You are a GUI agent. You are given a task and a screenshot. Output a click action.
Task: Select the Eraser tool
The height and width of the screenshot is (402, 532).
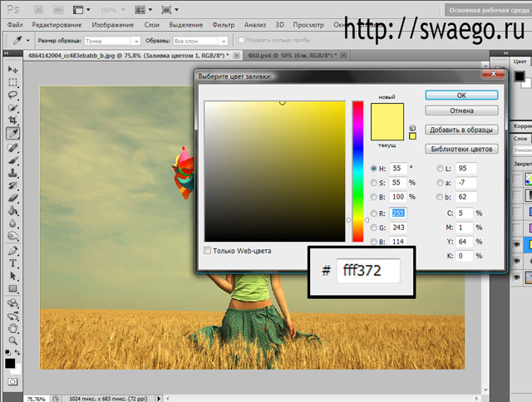pyautogui.click(x=13, y=198)
